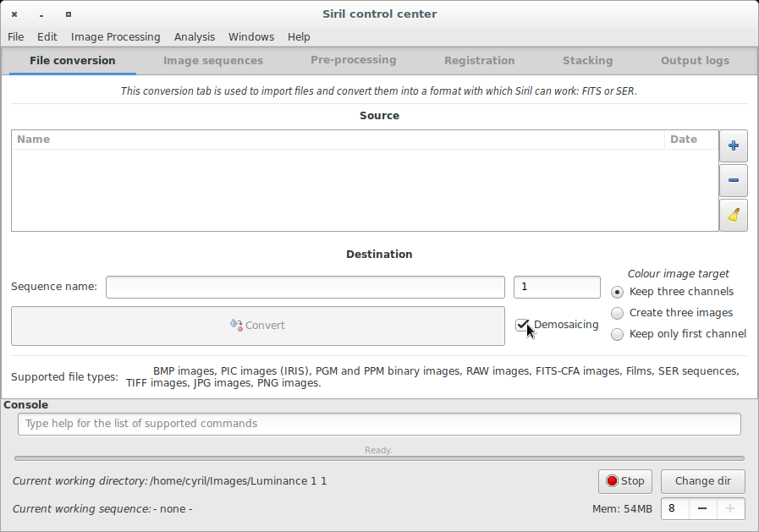Viewport: 759px width, 532px height.
Task: Open the Help menu
Action: point(299,36)
